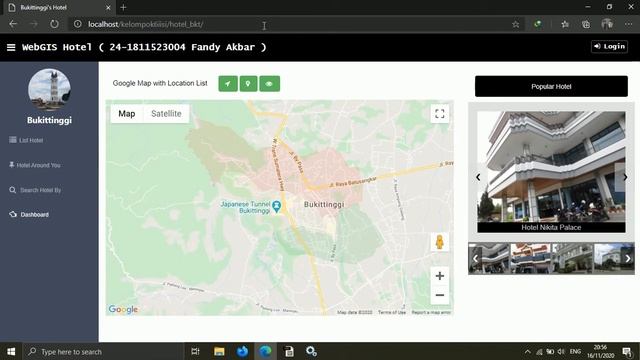The height and width of the screenshot is (360, 640).
Task: Go to Dashboard in the sidebar
Action: coord(29,215)
